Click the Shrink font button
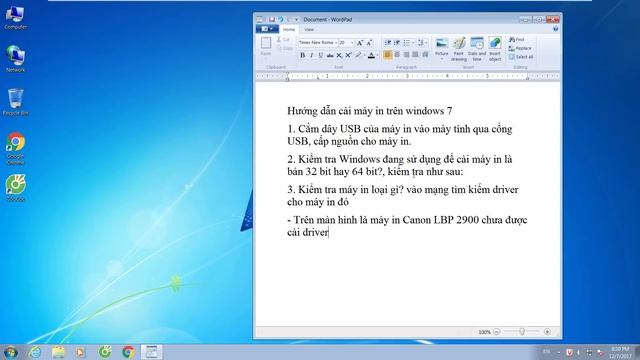640x360 pixels. point(369,43)
